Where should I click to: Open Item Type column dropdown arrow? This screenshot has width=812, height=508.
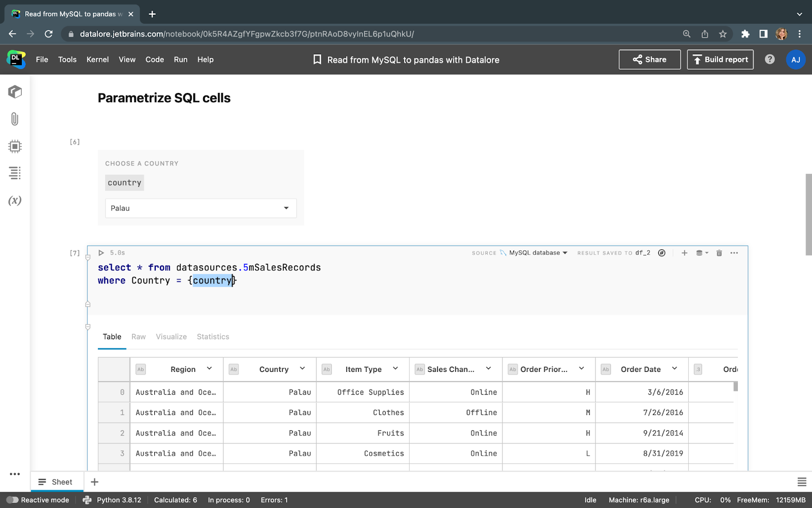tap(395, 369)
